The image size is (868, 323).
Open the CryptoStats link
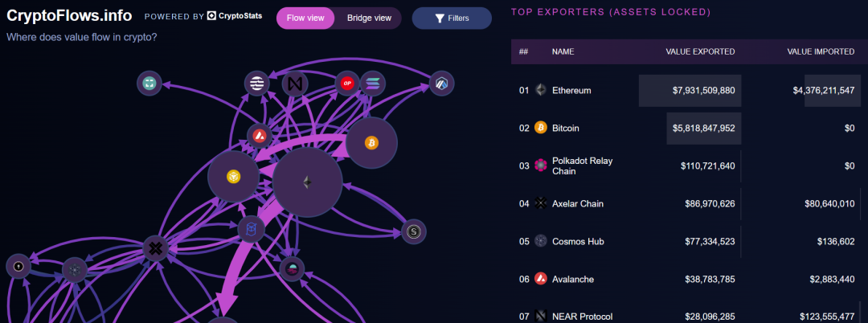234,16
